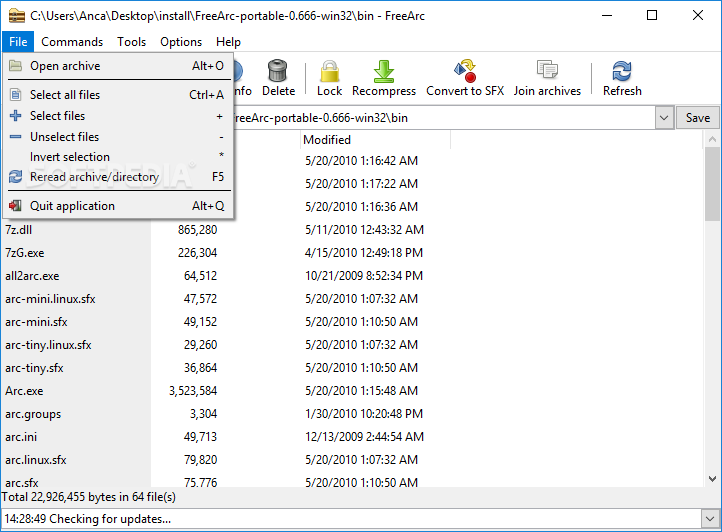Click the Quit application icon
Screen dimensions: 722x532
pos(16,205)
